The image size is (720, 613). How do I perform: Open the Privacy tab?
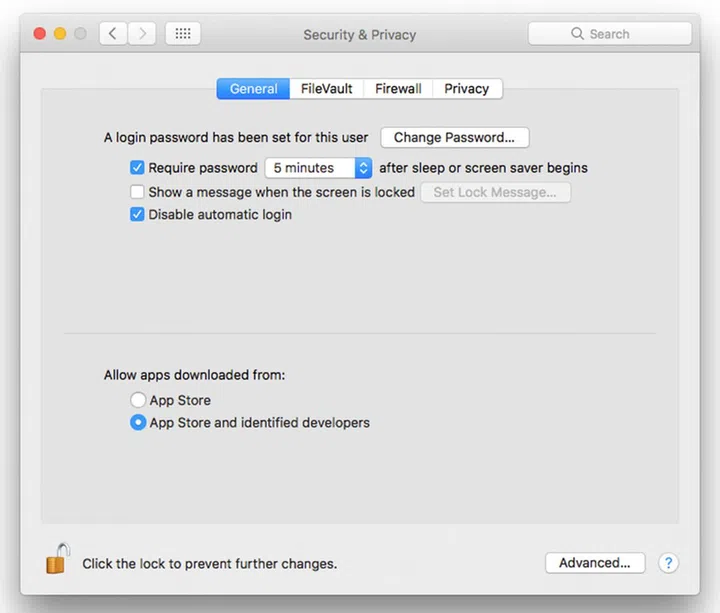[467, 89]
